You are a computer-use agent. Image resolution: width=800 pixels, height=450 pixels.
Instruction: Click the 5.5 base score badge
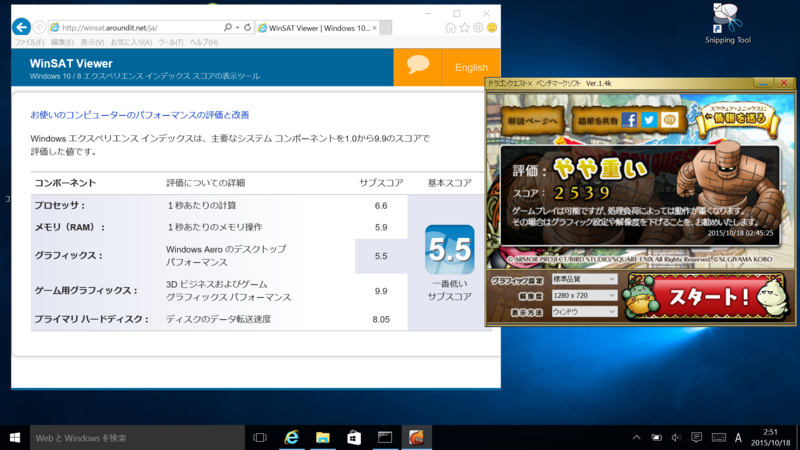(449, 249)
